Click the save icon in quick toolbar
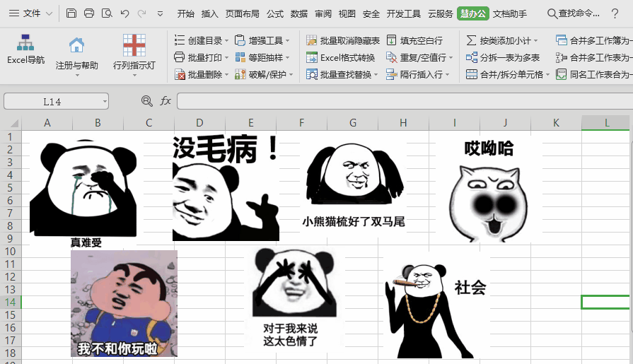Image resolution: width=633 pixels, height=364 pixels. pyautogui.click(x=71, y=13)
